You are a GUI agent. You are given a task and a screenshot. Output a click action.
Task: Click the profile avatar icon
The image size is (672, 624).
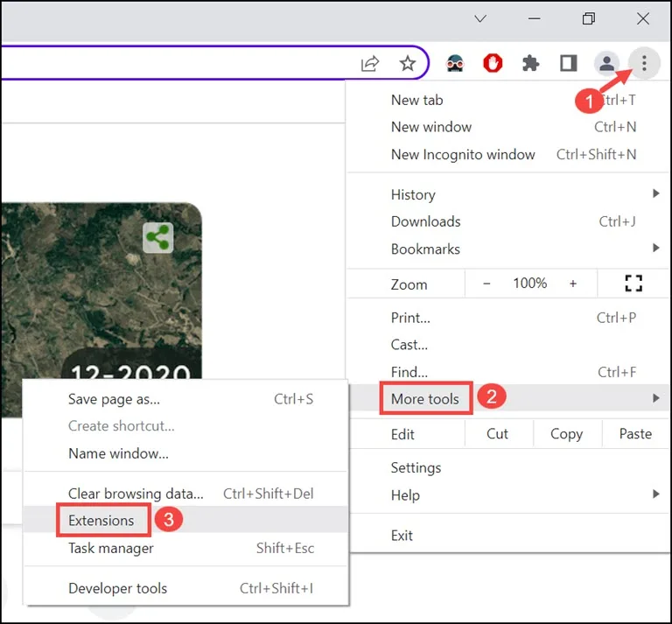(606, 63)
